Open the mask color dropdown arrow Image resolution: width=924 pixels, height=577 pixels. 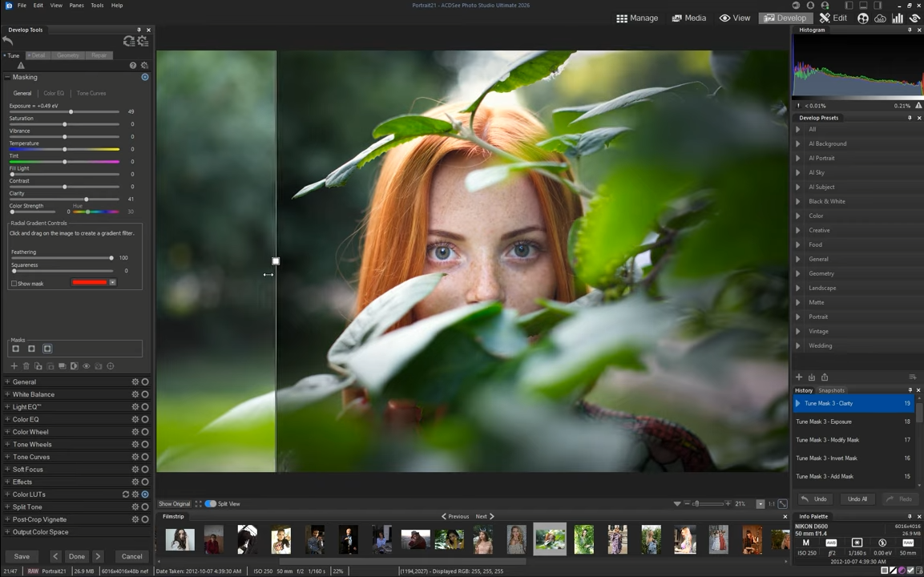click(x=112, y=283)
